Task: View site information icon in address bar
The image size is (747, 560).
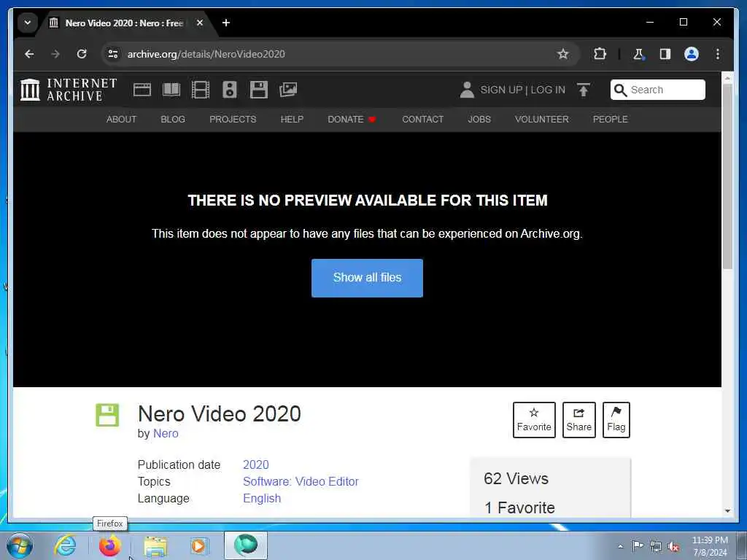Action: pos(113,54)
